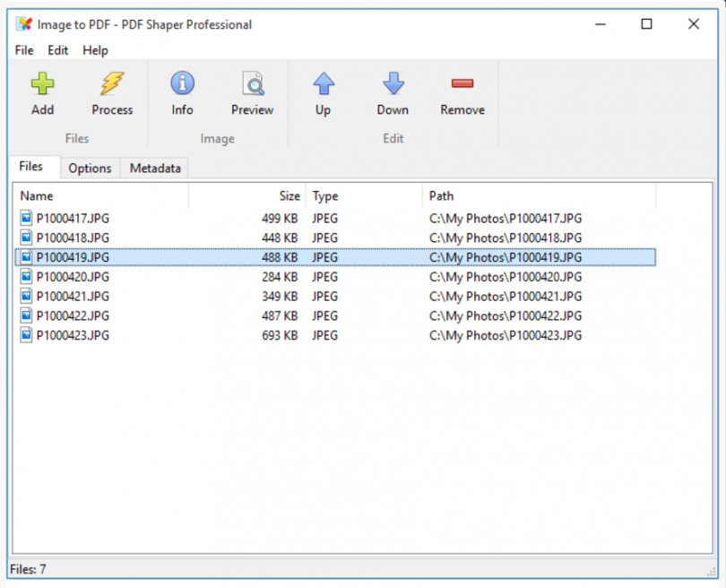This screenshot has height=588, width=726.
Task: Click the 349 KB size cell
Action: point(280,296)
